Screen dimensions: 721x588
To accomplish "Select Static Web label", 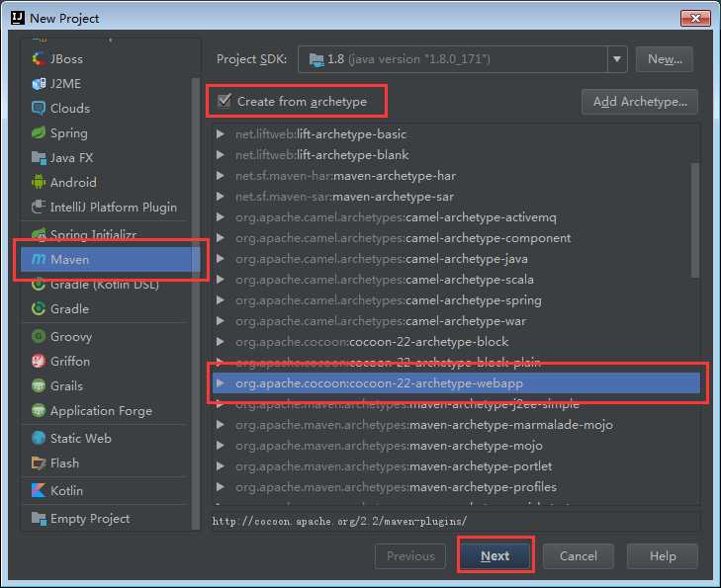I will 81,438.
